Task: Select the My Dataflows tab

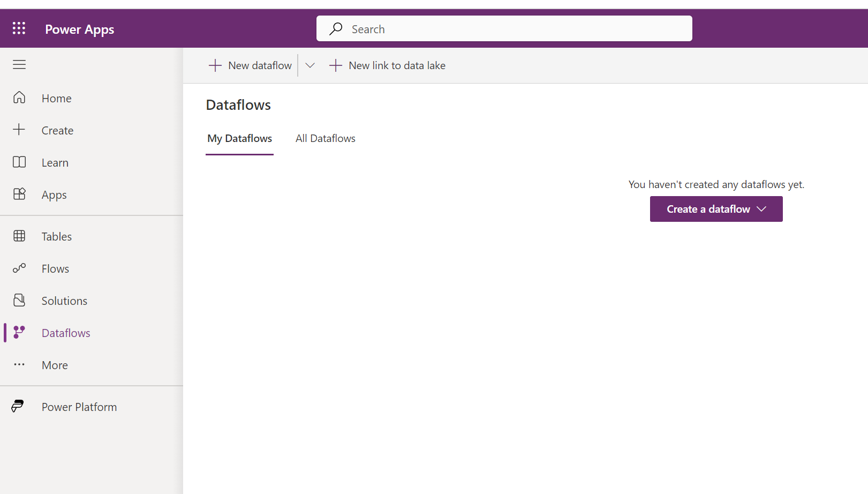Action: (239, 138)
